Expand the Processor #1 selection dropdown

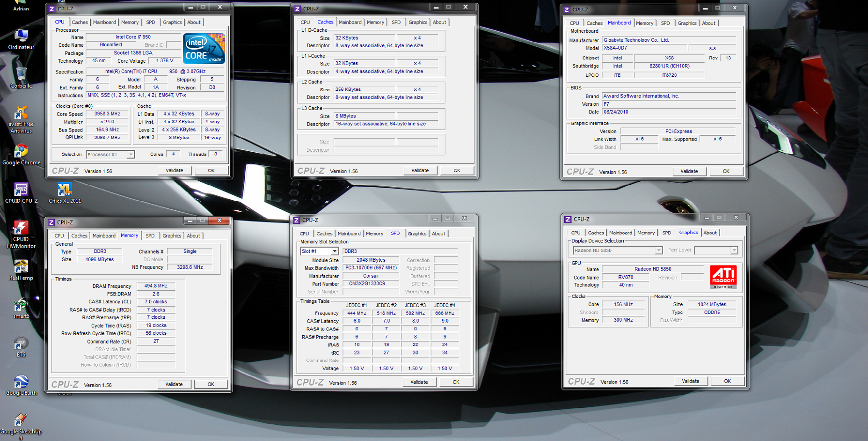(131, 154)
